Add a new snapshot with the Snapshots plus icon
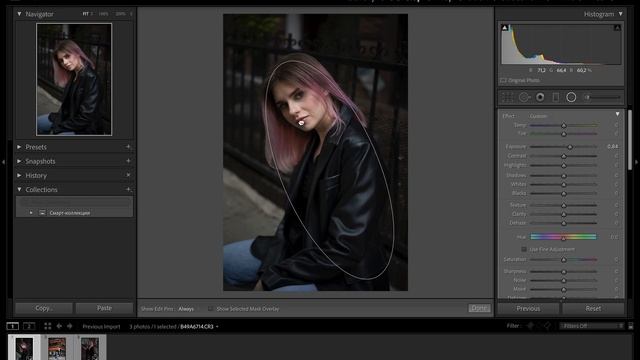Image resolution: width=640 pixels, height=360 pixels. coord(128,161)
